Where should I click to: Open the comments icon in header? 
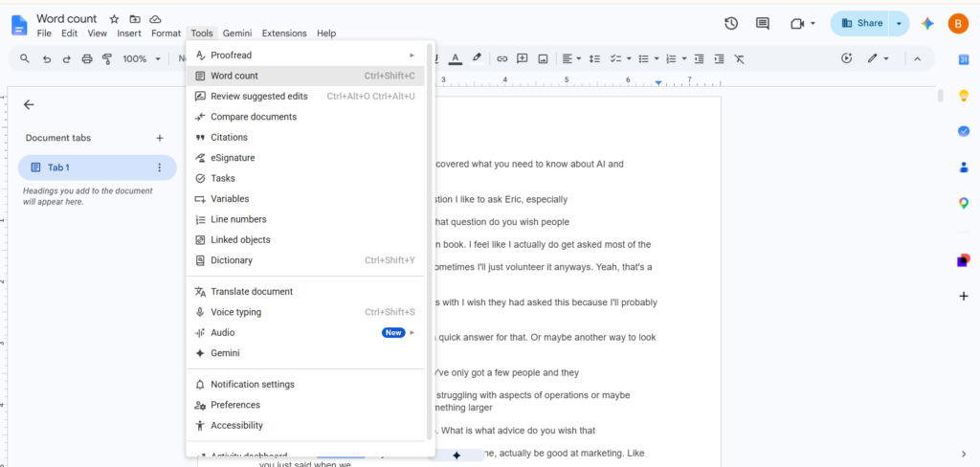(x=762, y=24)
